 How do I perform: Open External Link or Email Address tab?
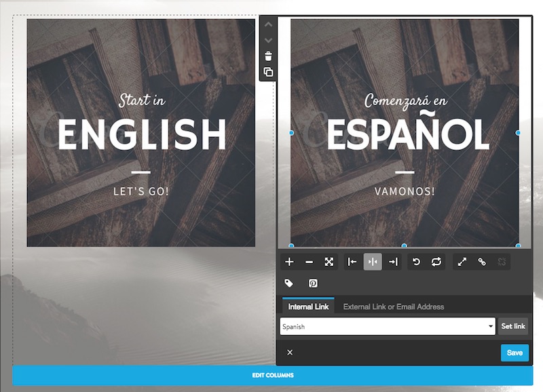(393, 307)
